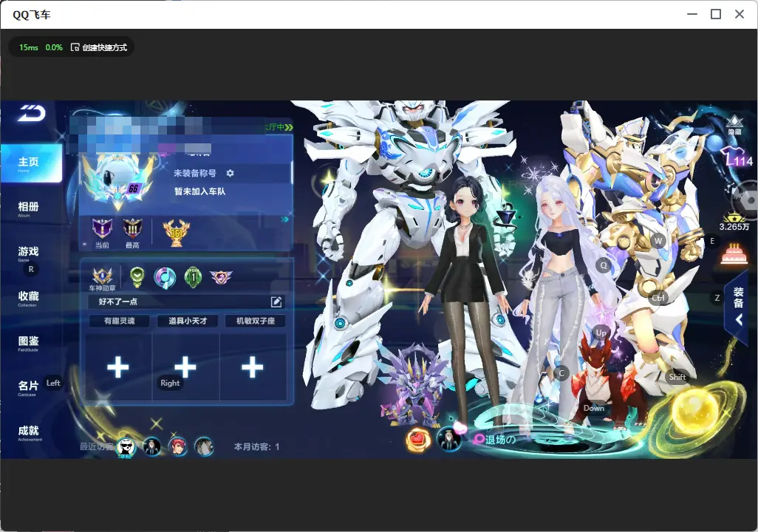Click the 创建快捷方式 shortcut button
The width and height of the screenshot is (758, 532).
tap(98, 47)
